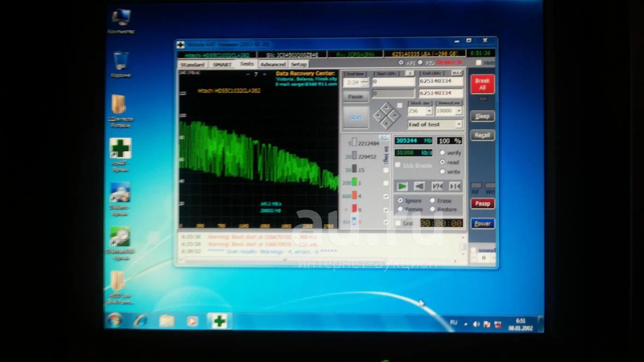Screen dimensions: 644x362
Task: Toggle the Hints checkbox
Action: click(478, 62)
